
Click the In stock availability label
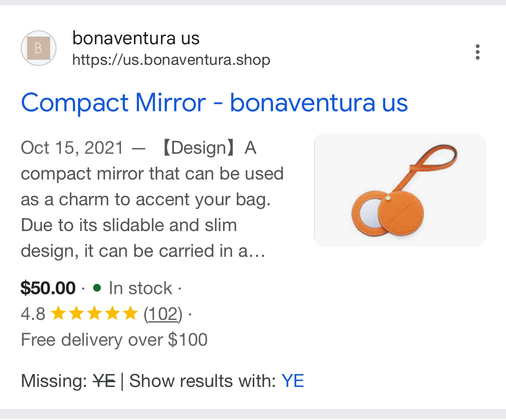coord(140,288)
